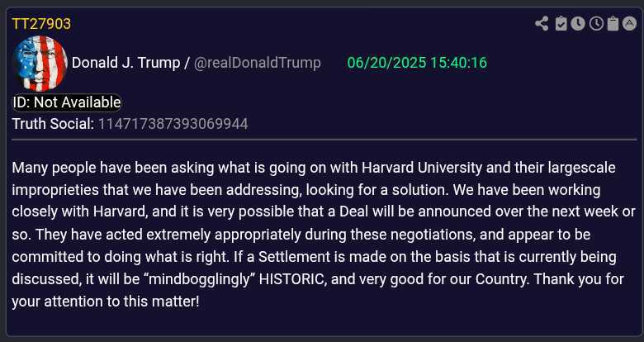Open the @realDonaldTrump handle
Image resolution: width=644 pixels, height=342 pixels.
257,64
